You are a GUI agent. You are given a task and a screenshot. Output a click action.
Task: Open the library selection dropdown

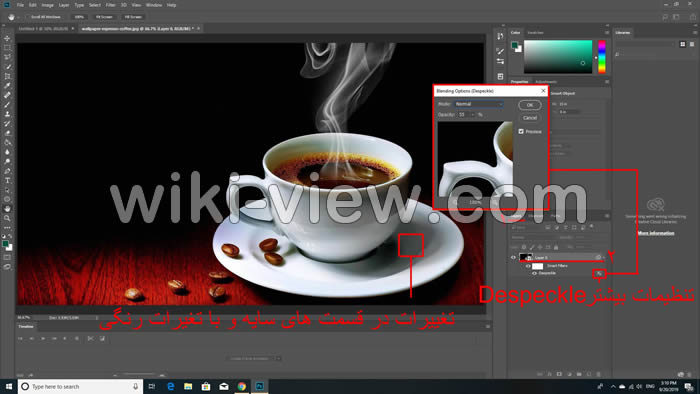click(x=646, y=44)
